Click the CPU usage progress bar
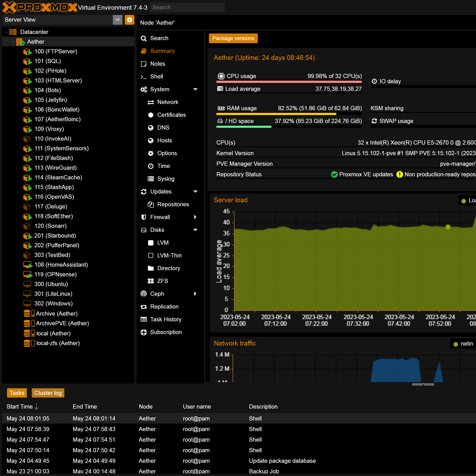This screenshot has height=476, width=476. [289, 82]
